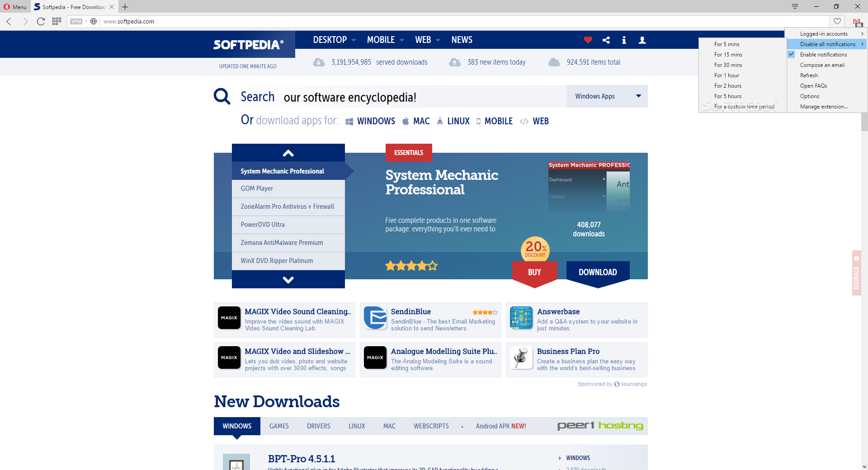Open the FEEDBACK side tab
868x470 pixels.
point(856,273)
